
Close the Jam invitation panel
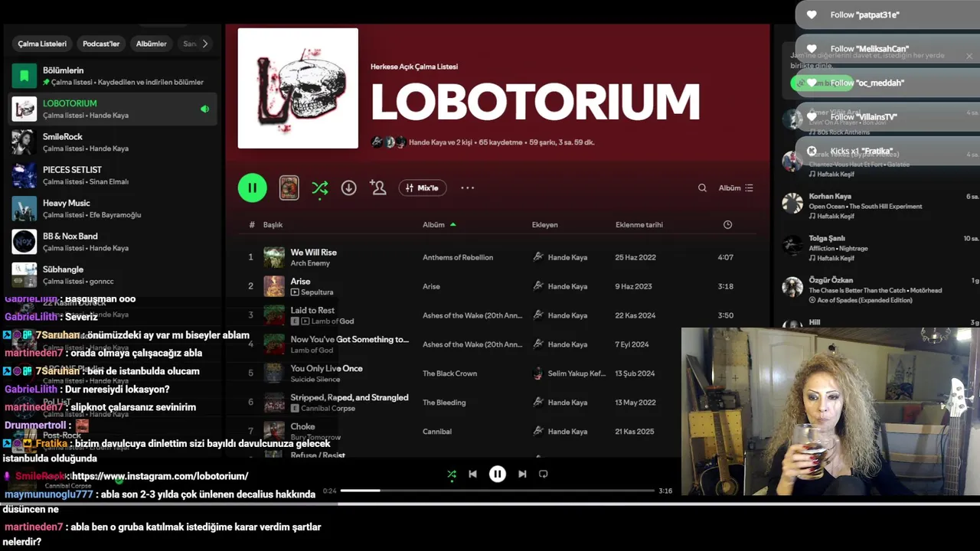click(969, 56)
